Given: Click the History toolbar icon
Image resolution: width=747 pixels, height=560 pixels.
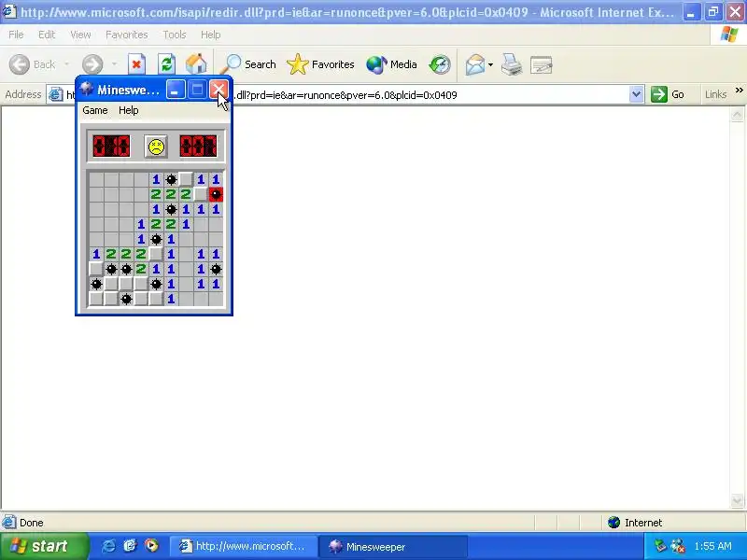Looking at the screenshot, I should point(440,64).
